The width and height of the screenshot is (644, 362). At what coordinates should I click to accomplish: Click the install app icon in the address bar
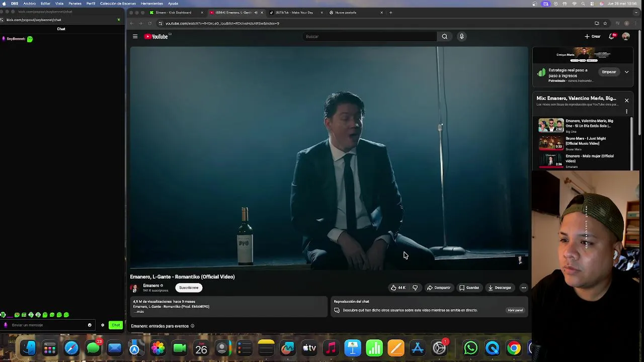pos(597,23)
